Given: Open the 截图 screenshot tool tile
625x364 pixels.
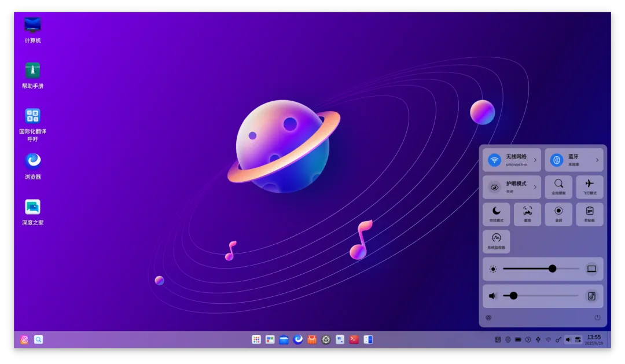Looking at the screenshot, I should (527, 214).
